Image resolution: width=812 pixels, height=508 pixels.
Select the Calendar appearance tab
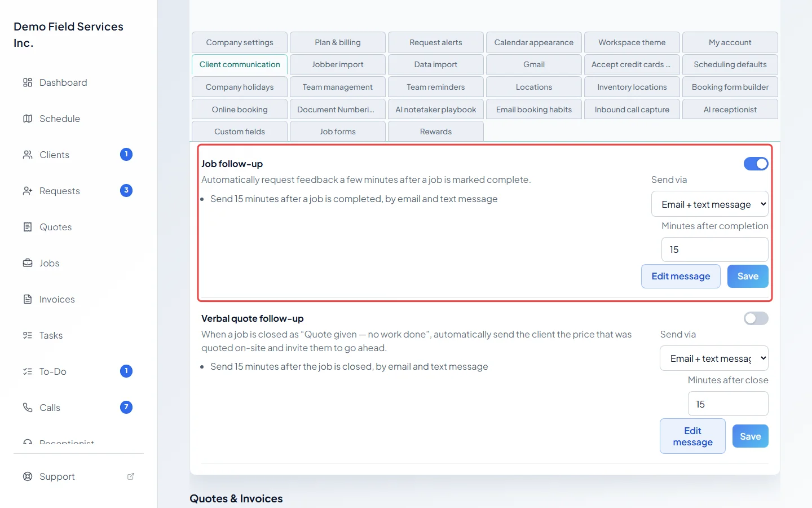(x=534, y=42)
